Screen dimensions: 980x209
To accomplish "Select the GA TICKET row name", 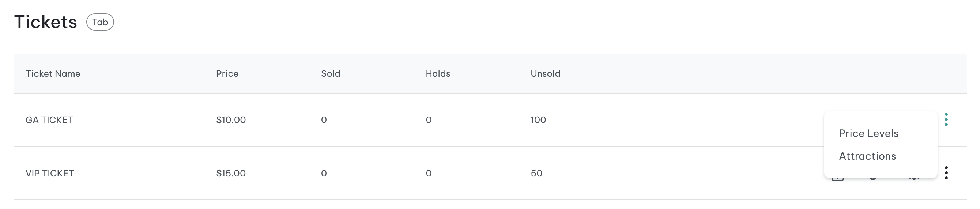I will 49,120.
